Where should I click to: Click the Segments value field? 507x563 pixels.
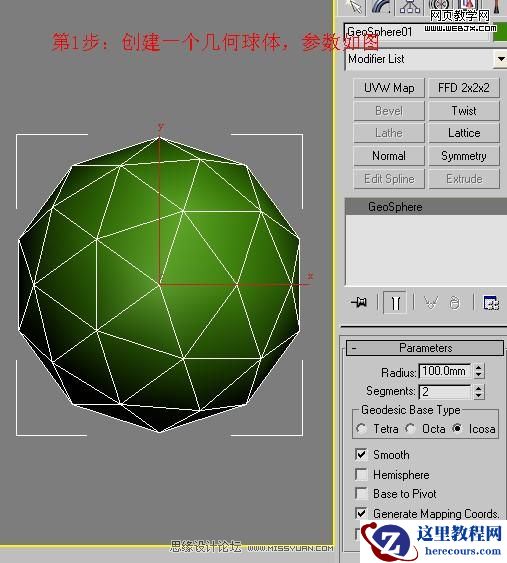tap(445, 391)
